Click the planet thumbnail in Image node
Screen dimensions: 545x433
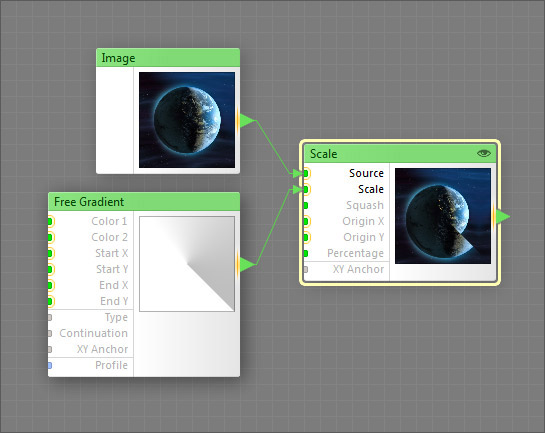[x=187, y=120]
